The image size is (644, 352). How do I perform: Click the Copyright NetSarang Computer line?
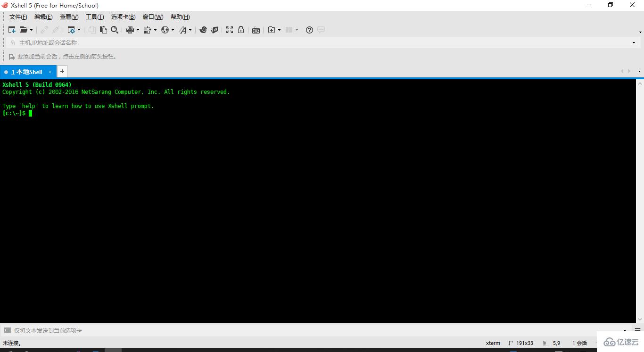[116, 92]
